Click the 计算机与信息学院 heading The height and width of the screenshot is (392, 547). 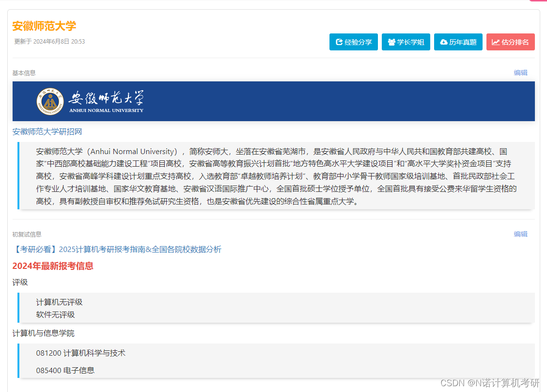[x=43, y=333]
